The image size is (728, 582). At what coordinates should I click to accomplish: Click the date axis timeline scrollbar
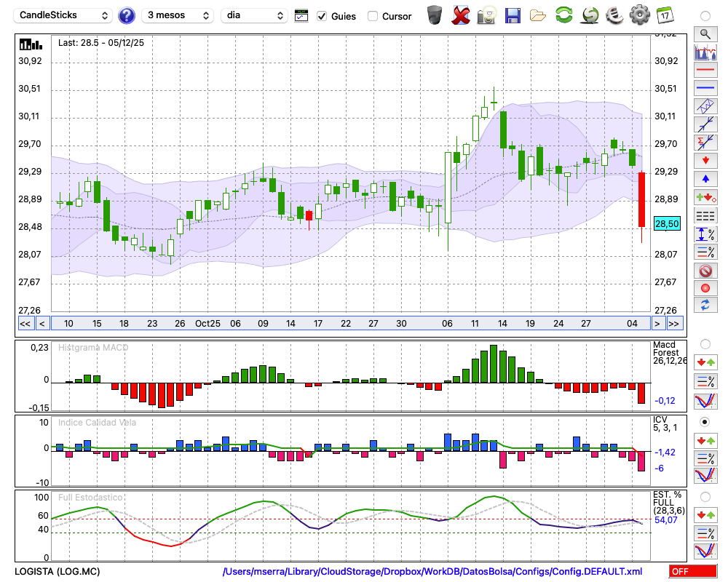(x=351, y=324)
